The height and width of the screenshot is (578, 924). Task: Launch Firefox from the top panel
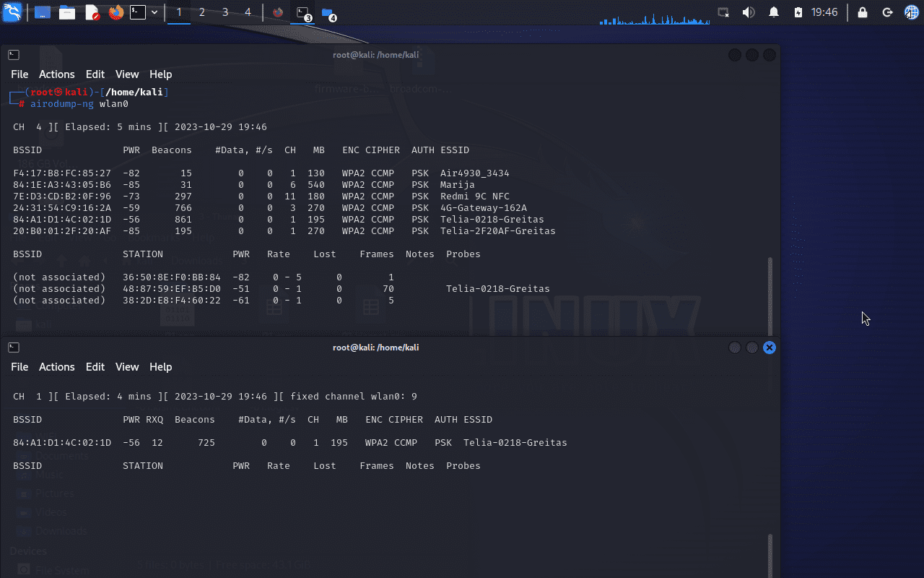[x=115, y=12]
